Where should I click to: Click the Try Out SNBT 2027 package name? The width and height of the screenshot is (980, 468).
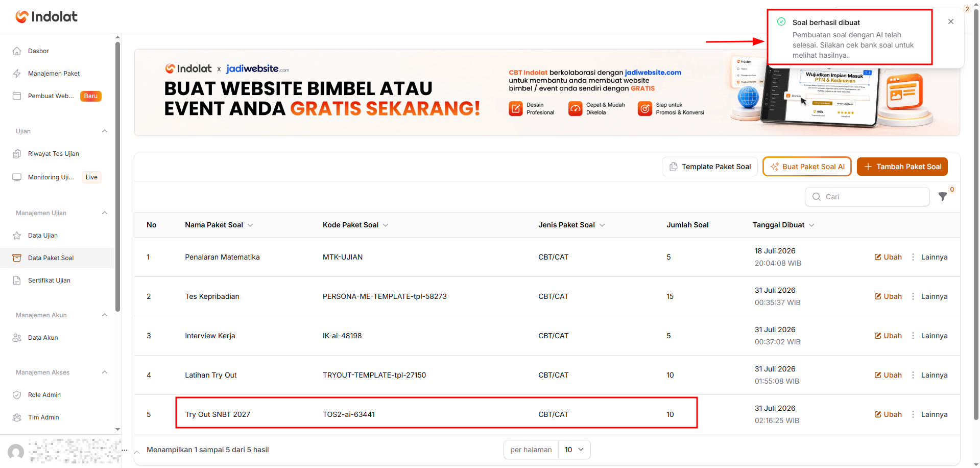[218, 414]
